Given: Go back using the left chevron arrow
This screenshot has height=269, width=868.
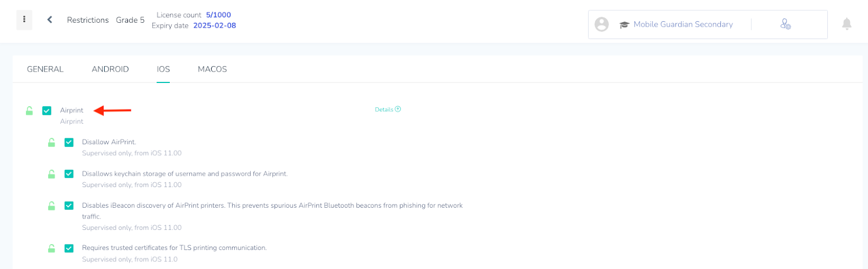Looking at the screenshot, I should click(49, 20).
